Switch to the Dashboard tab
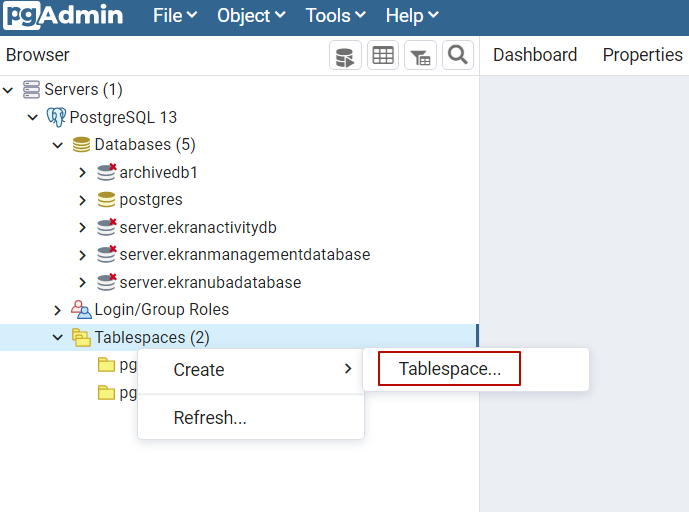The width and height of the screenshot is (689, 512). tap(535, 55)
